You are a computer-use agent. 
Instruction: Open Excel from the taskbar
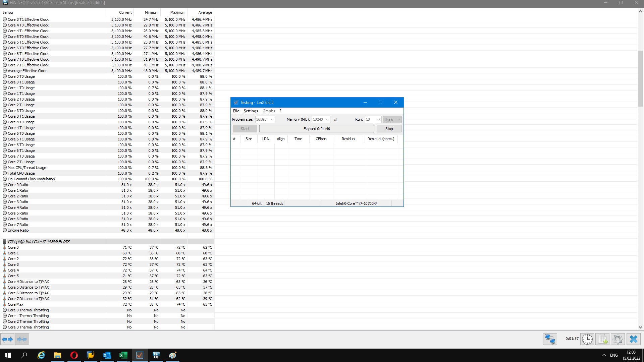coord(123,355)
